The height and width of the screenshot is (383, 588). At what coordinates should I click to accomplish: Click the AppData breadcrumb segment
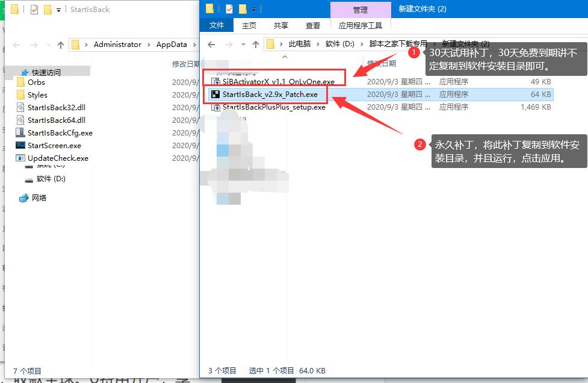coord(172,45)
